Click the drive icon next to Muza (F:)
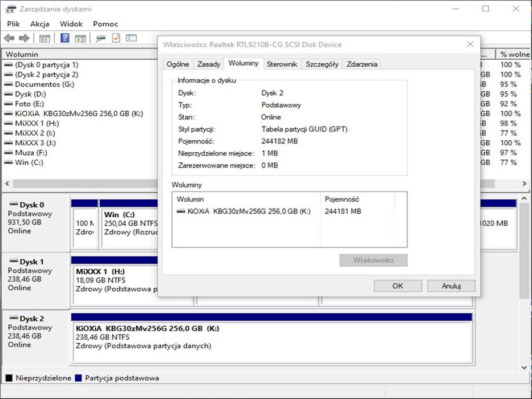Screen dimensions: 532x399 pos(9,153)
